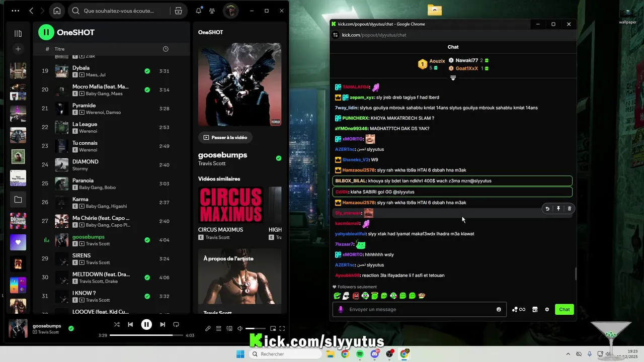This screenshot has height=362, width=644.
Task: Open Kick chat settings gear
Action: (547, 309)
